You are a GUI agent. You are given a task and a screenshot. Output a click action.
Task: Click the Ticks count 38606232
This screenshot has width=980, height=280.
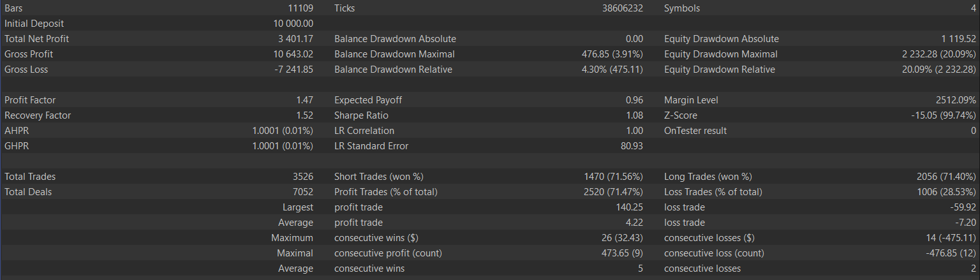622,8
